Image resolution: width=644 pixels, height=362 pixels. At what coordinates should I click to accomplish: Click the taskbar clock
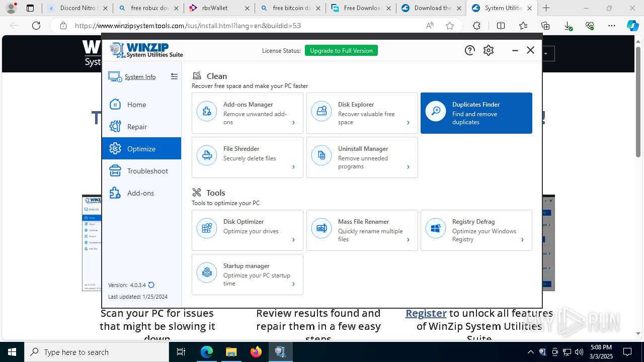[x=601, y=352]
